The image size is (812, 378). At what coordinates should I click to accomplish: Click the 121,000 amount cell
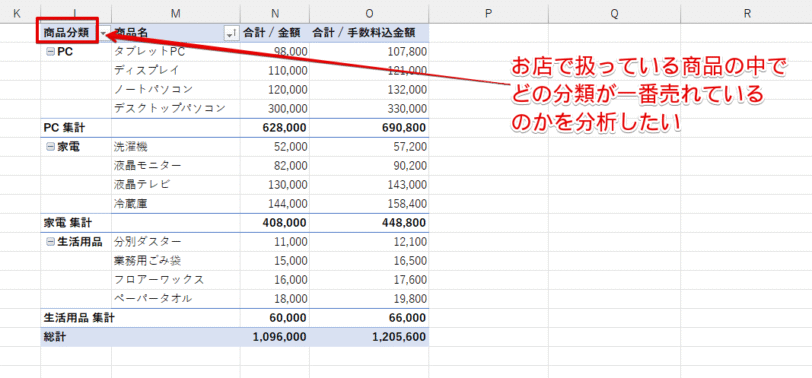369,70
